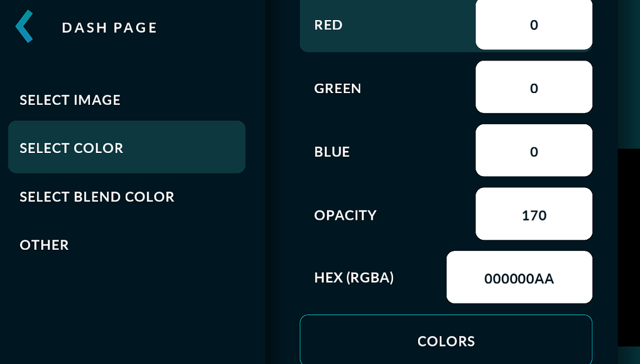Click the HEX (RGBA) field showing 000000AA
This screenshot has height=364, width=640.
coord(519,277)
